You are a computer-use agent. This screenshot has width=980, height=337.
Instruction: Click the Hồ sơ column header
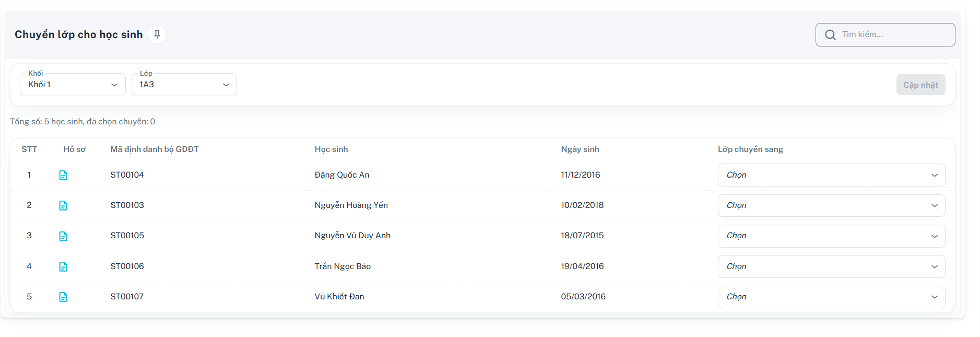click(x=75, y=149)
